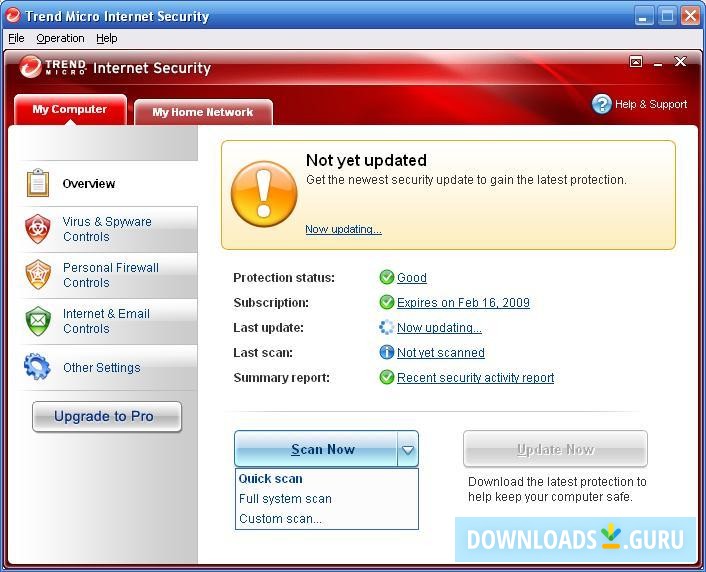Close the Trend Micro Internet Security window
The width and height of the screenshot is (706, 572).
click(690, 16)
